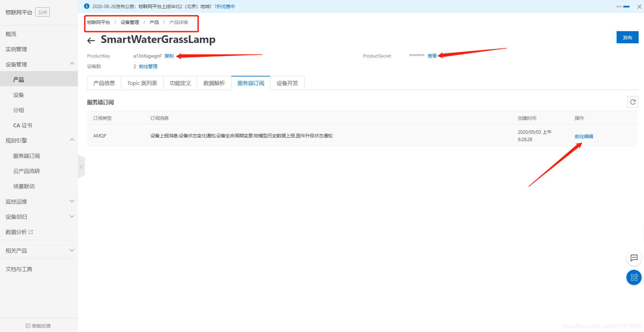
Task: Click the 2020/09/03 creation time cell
Action: point(535,136)
